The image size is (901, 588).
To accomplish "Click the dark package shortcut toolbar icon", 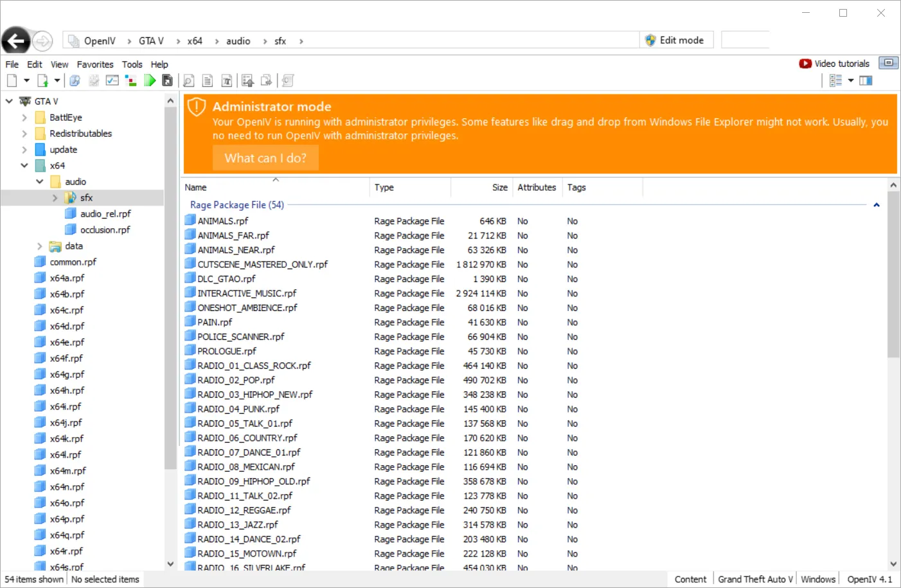I will 167,80.
